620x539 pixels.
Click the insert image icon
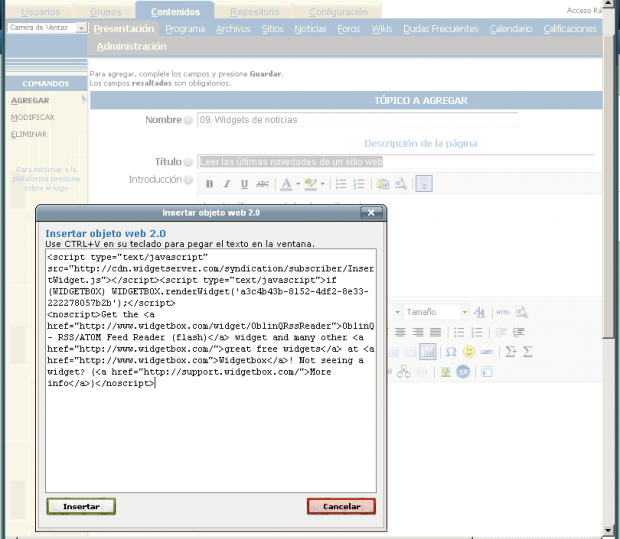446,372
